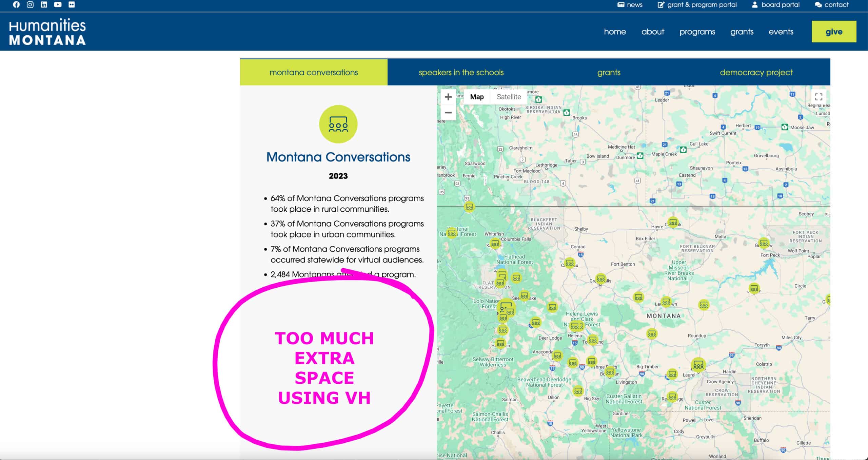Click the conversation marker at Great Falls
Image resolution: width=868 pixels, height=460 pixels.
(601, 279)
